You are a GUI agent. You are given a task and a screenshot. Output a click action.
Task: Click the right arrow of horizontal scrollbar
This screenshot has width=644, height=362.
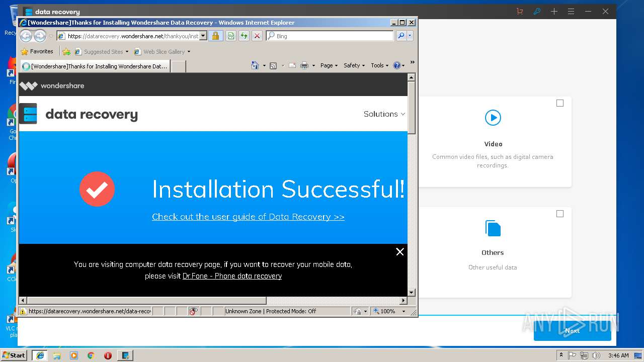(403, 300)
